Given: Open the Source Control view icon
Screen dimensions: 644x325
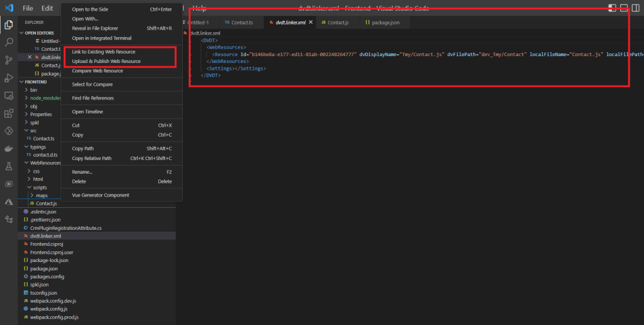Looking at the screenshot, I should 9,60.
